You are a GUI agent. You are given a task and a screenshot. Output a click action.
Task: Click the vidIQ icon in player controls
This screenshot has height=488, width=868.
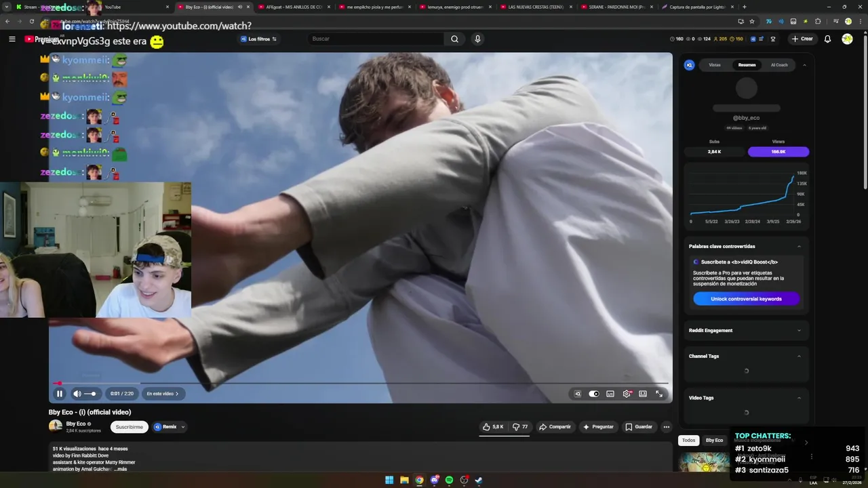[578, 394]
